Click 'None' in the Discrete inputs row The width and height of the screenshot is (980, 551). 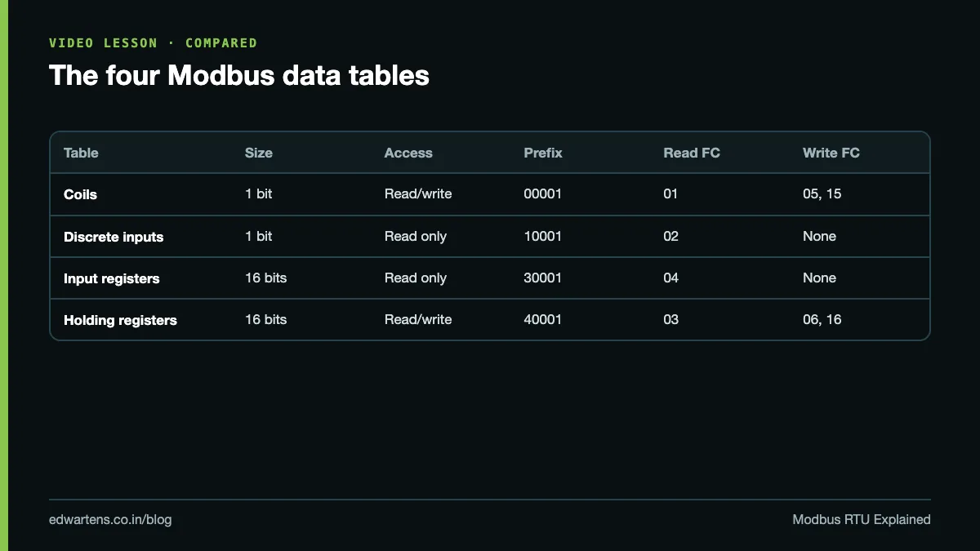[820, 236]
